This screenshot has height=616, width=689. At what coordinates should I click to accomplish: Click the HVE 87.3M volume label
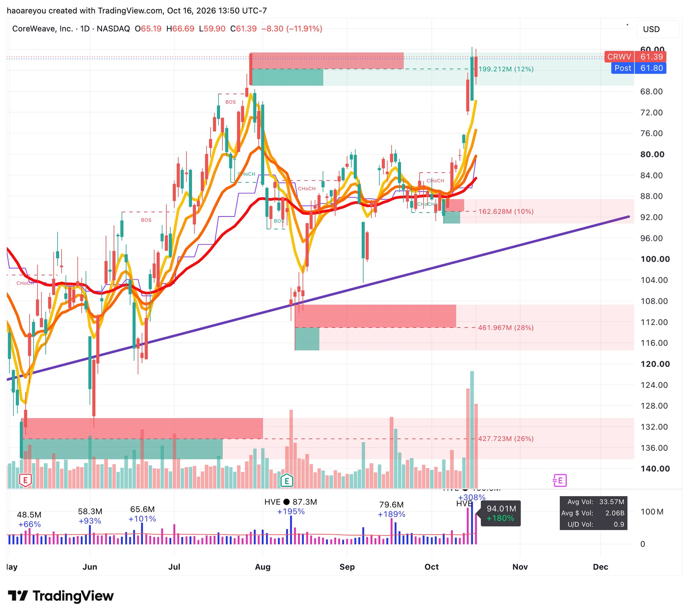pyautogui.click(x=291, y=502)
